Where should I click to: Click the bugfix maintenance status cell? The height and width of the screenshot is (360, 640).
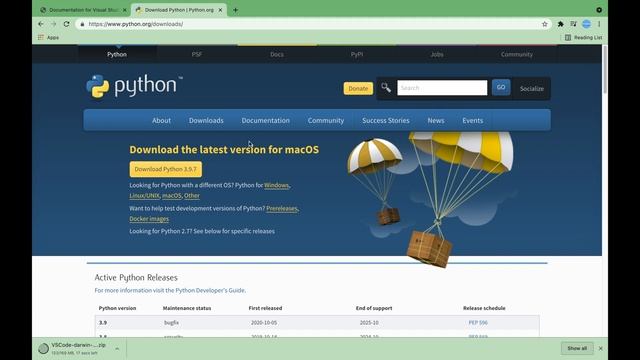coord(171,322)
